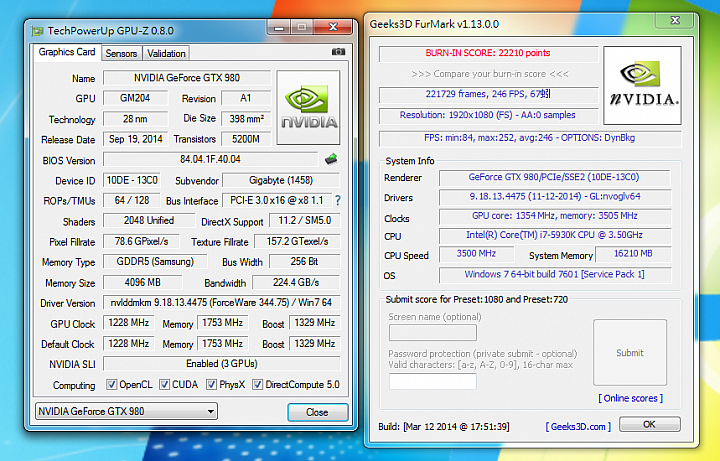Toggle the CUDA checkbox

[164, 384]
